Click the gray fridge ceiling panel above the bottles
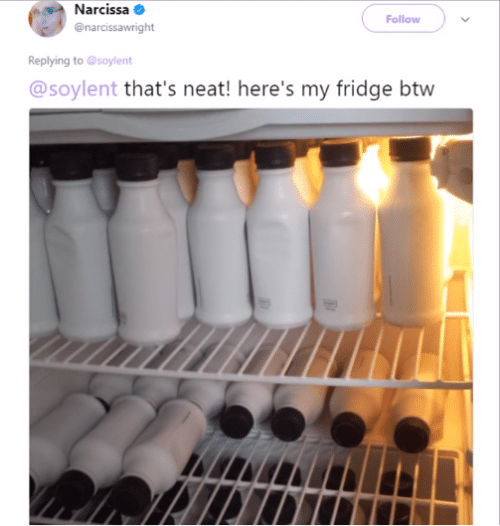The width and height of the screenshot is (500, 526). (x=251, y=124)
